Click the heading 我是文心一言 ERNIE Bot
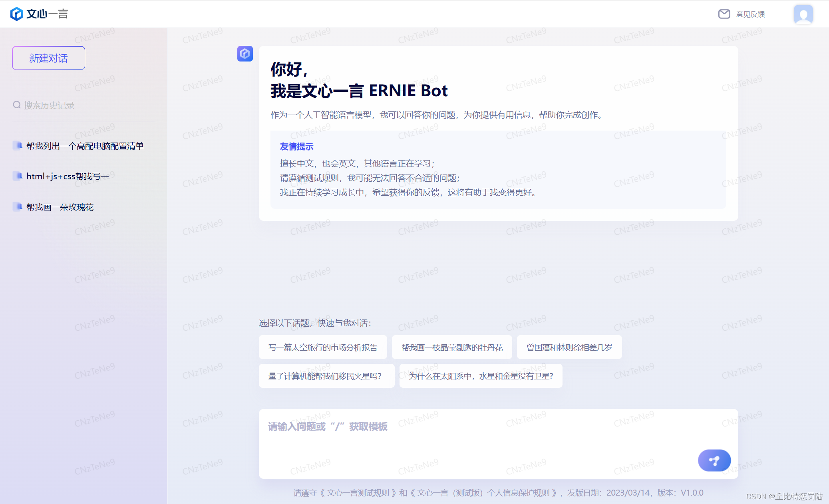 [359, 91]
